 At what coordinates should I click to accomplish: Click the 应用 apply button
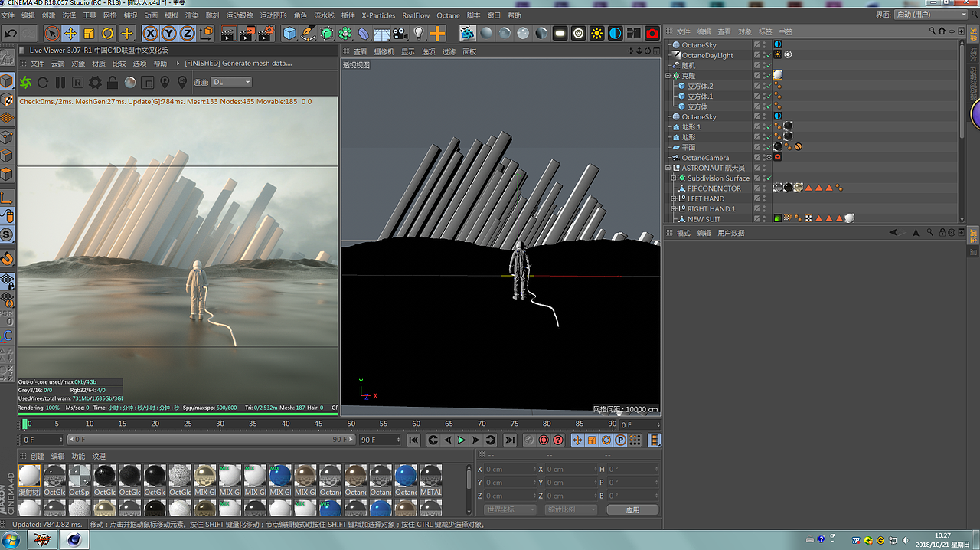point(632,509)
